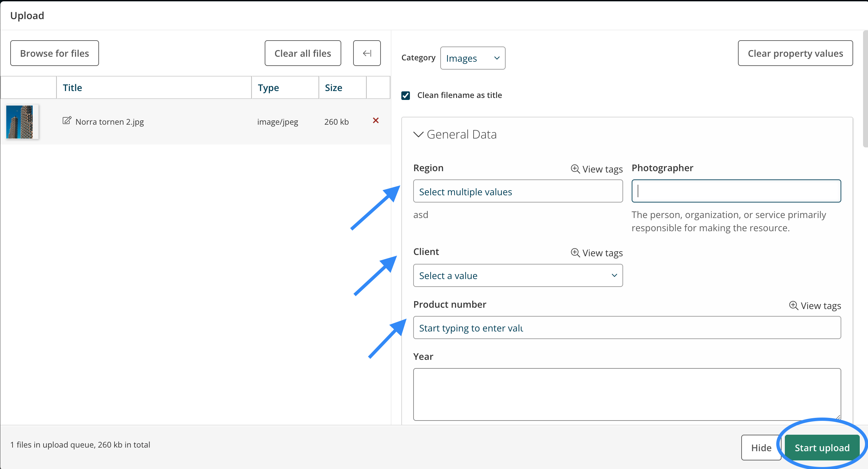Click the Year text area
Screen dimensions: 868x469
point(627,394)
